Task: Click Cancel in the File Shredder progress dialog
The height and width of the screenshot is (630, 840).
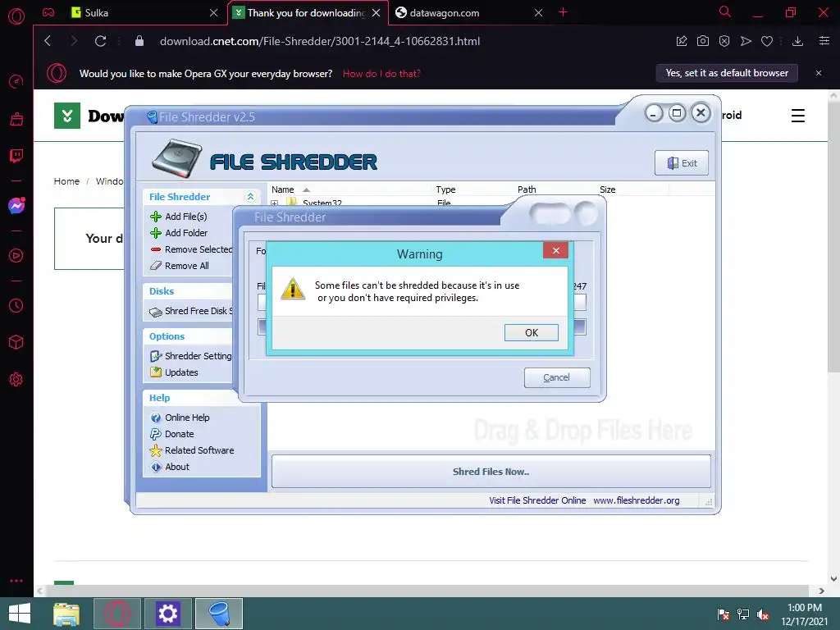Action: tap(557, 377)
